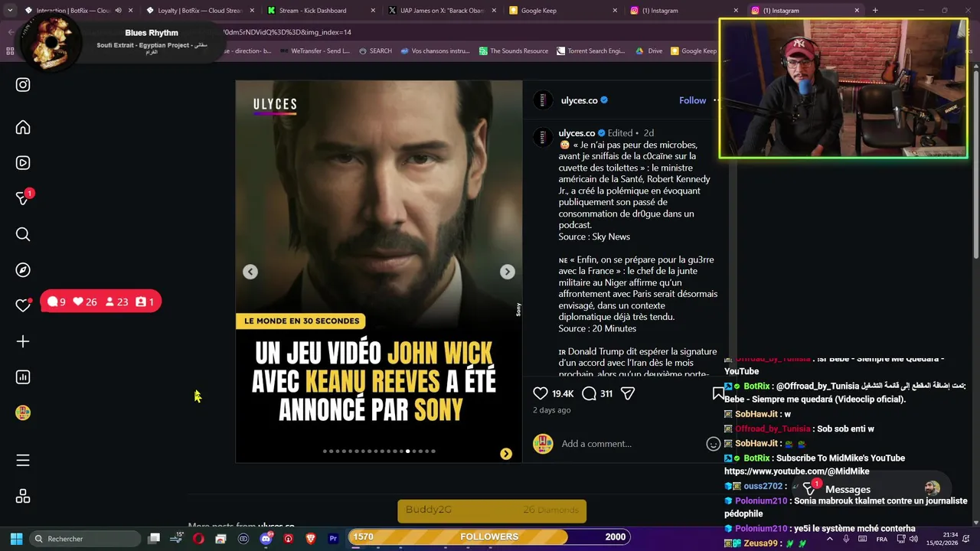Open the SEARCH bookmark
This screenshot has width=980, height=551.
375,51
